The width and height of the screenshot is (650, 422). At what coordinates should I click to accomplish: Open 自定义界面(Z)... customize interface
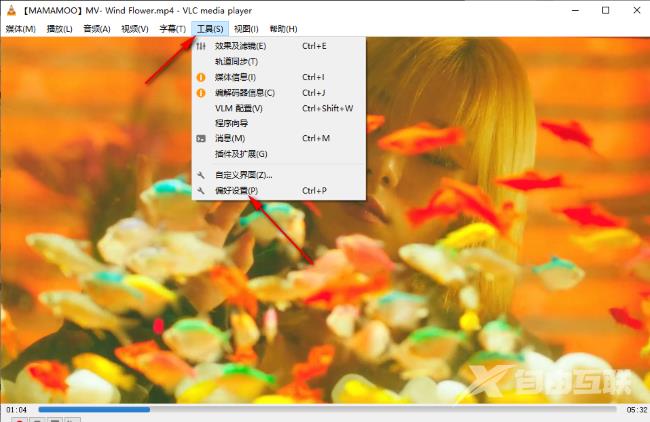(x=279, y=175)
